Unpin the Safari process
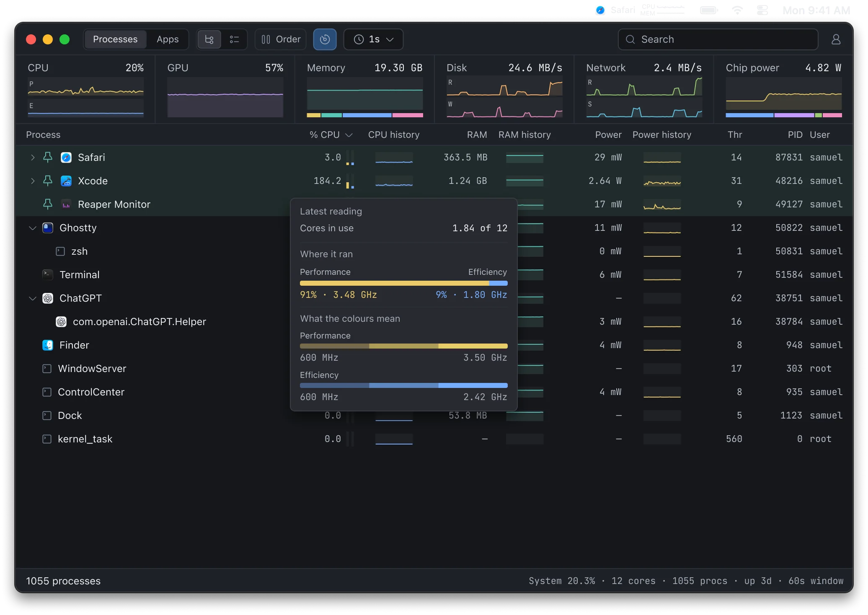868x615 pixels. tap(48, 158)
